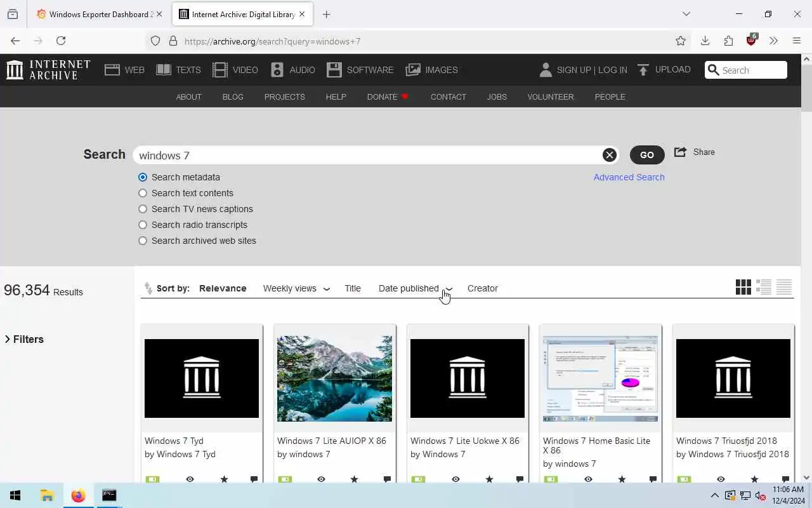Viewport: 812px width, 508px height.
Task: Select Search metadata radio button
Action: 143,177
